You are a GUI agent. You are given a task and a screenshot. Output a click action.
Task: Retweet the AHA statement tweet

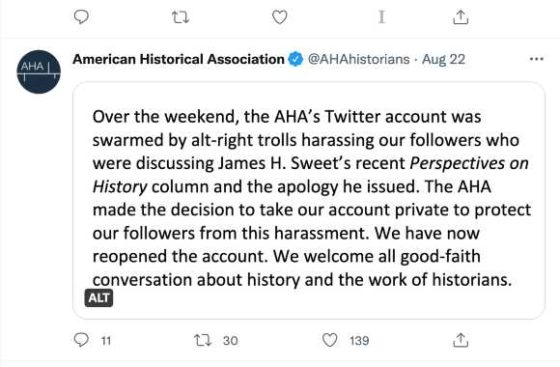[x=202, y=340]
